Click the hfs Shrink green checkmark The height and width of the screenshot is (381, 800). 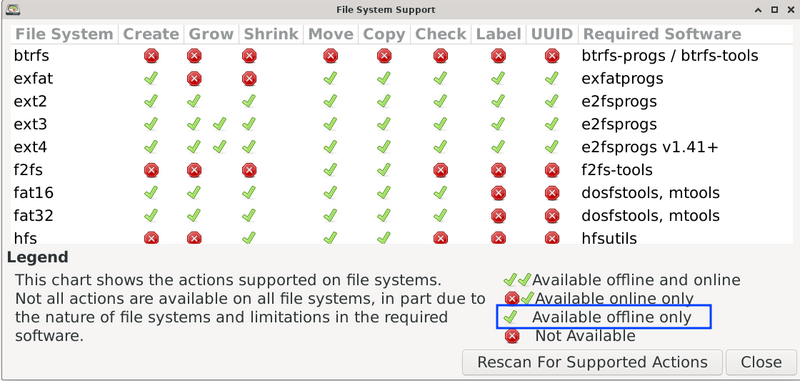[249, 238]
